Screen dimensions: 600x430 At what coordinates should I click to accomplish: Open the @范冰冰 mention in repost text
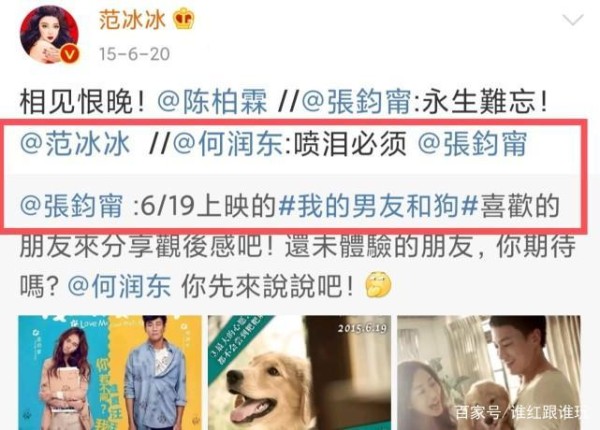coord(75,144)
